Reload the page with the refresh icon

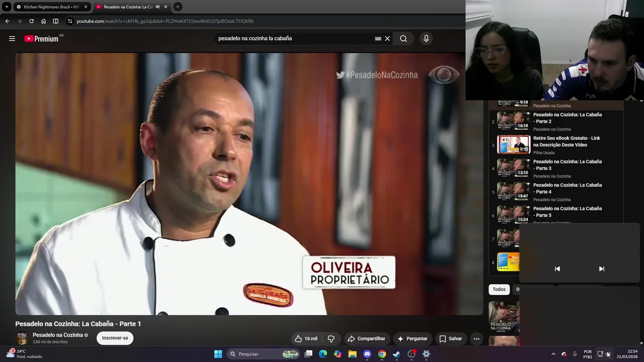(x=31, y=21)
